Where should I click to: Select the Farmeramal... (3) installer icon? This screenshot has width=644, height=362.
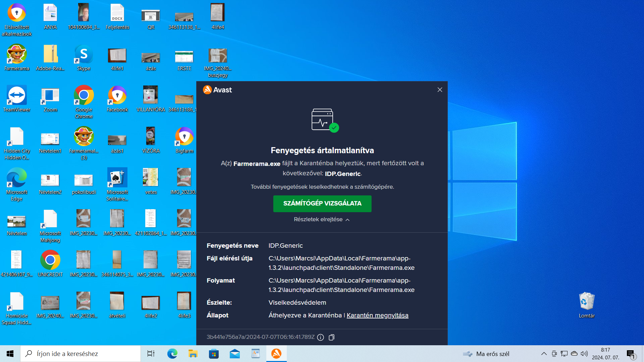[84, 143]
